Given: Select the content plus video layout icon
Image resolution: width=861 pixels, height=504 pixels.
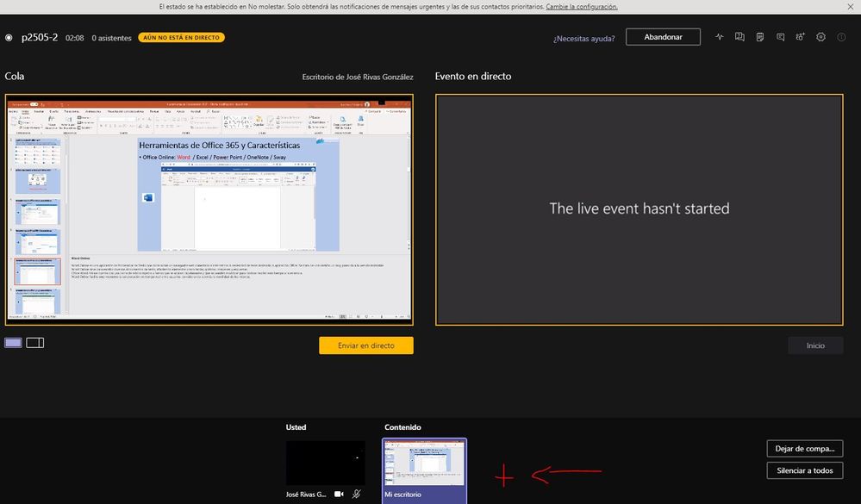Looking at the screenshot, I should point(35,343).
